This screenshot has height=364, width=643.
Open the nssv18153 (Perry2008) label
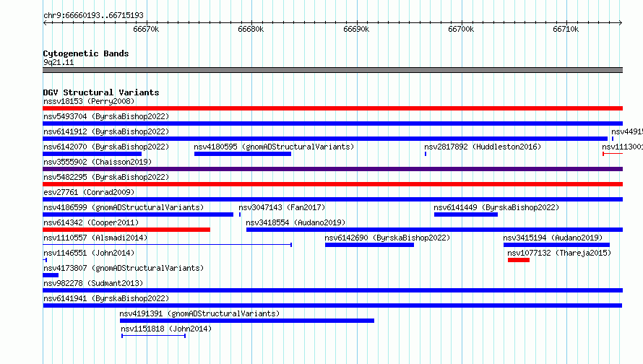[89, 101]
